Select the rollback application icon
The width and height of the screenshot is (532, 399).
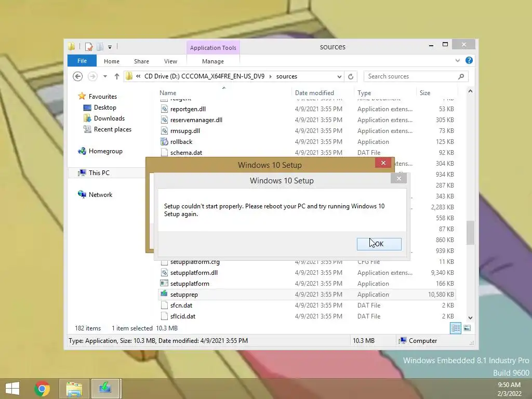(x=164, y=141)
